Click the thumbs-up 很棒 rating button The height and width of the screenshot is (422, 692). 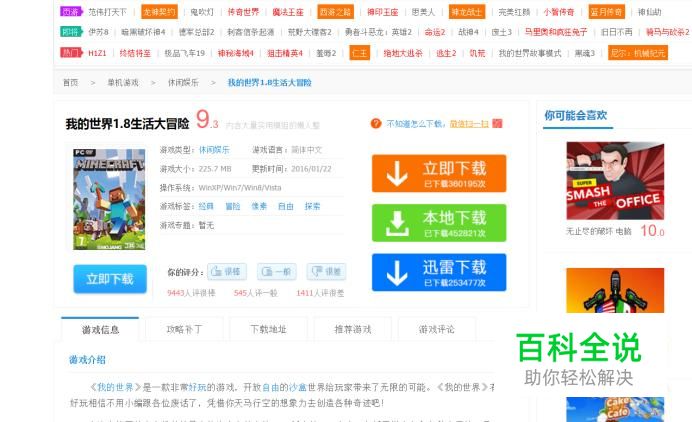[227, 271]
